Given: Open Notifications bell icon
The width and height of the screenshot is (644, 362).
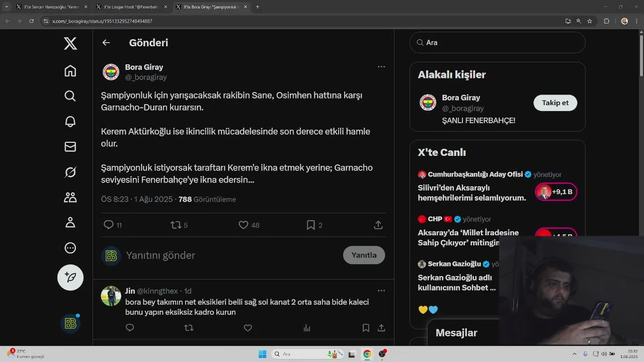Looking at the screenshot, I should tap(70, 121).
